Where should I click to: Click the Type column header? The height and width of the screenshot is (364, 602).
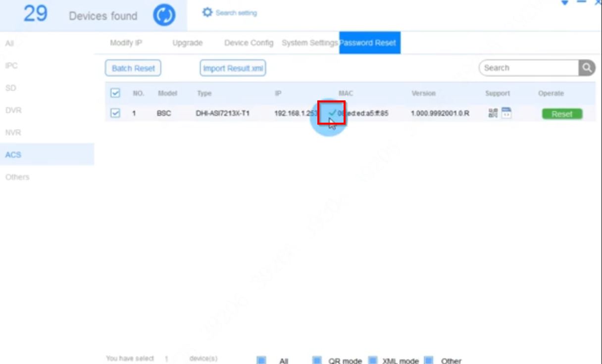pos(204,93)
